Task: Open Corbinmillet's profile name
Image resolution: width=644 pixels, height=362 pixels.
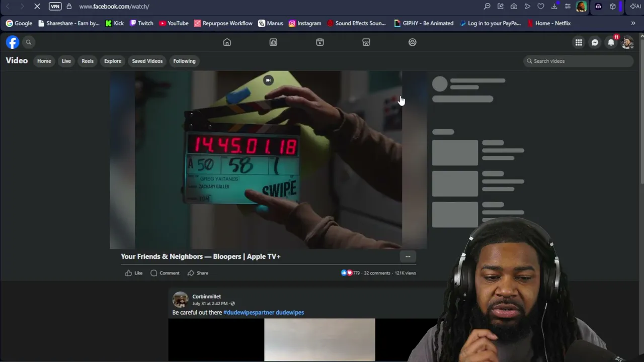Action: click(206, 297)
